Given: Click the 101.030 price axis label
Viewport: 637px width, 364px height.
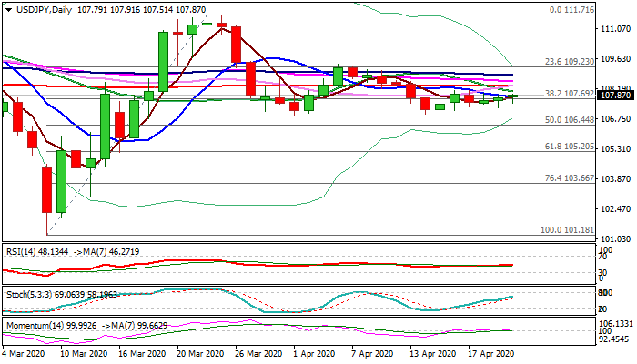Looking at the screenshot, I should click(x=615, y=238).
